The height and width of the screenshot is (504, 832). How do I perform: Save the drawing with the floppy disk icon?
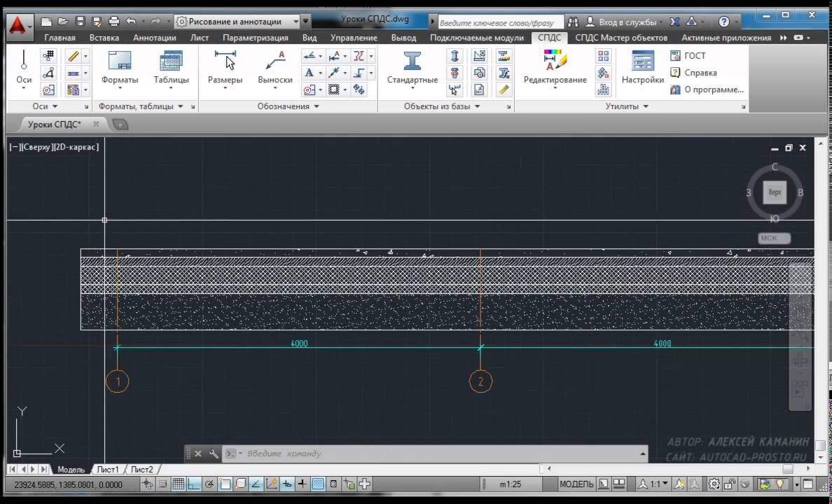tap(80, 22)
